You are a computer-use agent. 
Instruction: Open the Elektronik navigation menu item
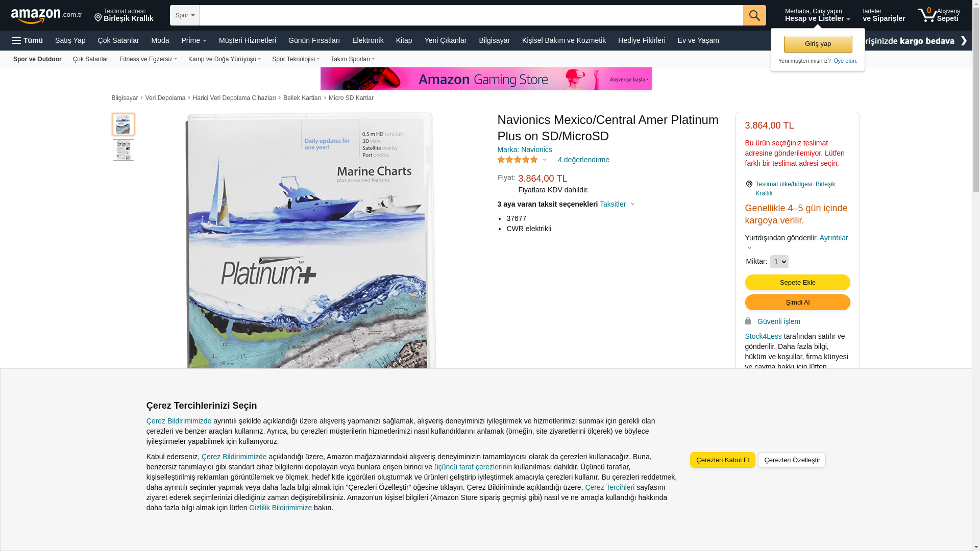(367, 40)
